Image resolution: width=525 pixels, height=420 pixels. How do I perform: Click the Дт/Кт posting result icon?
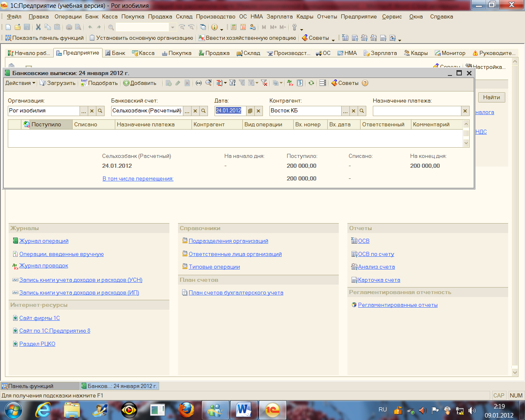click(290, 83)
